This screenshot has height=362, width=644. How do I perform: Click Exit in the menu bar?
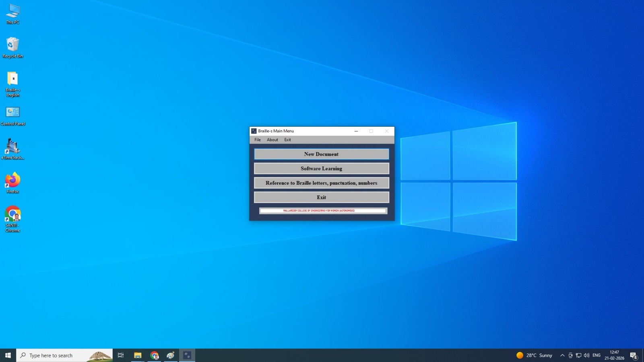click(287, 140)
